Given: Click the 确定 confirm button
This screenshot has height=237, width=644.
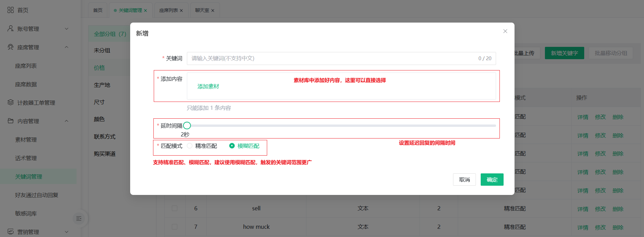Looking at the screenshot, I should click(x=492, y=180).
